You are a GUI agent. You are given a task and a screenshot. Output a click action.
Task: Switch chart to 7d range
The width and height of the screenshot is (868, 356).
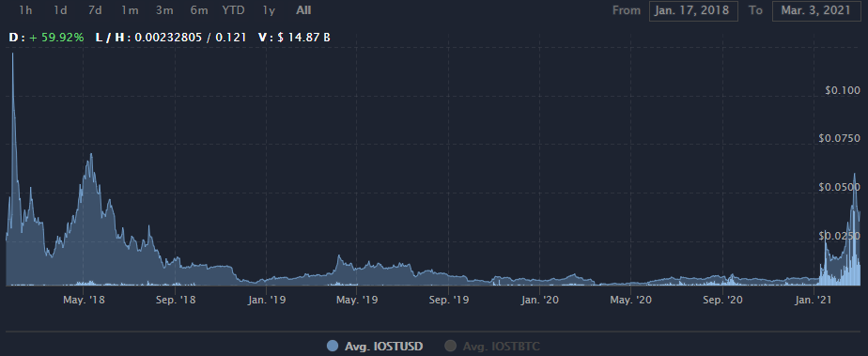pos(95,10)
